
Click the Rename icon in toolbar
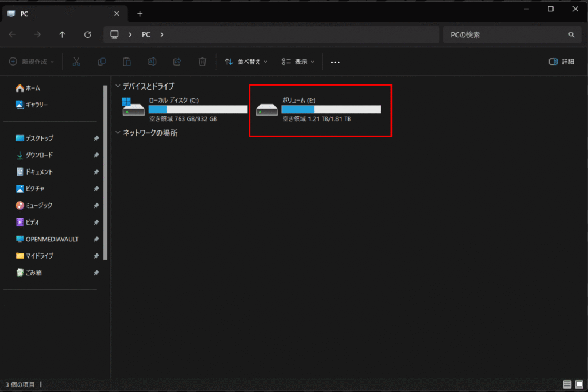click(x=152, y=62)
